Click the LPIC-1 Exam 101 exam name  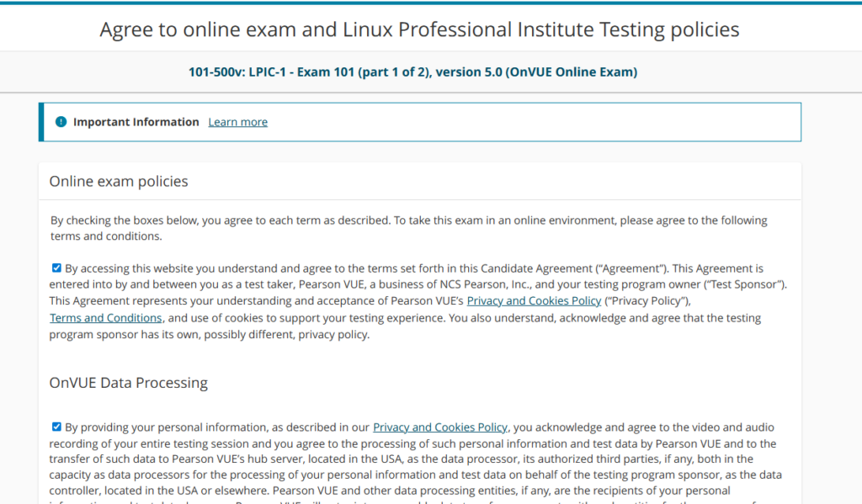pos(412,72)
